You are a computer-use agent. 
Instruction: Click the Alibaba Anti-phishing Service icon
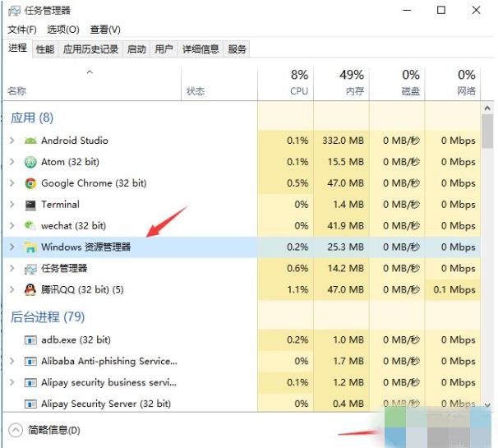(x=30, y=361)
